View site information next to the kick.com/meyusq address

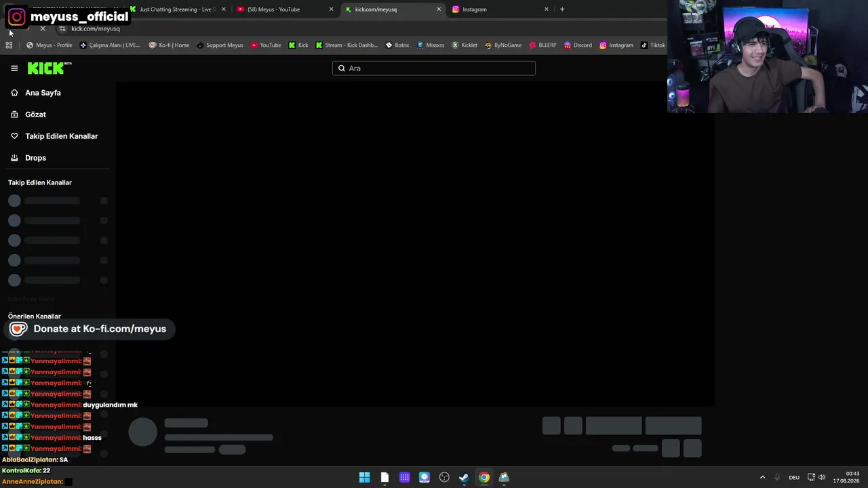click(62, 28)
